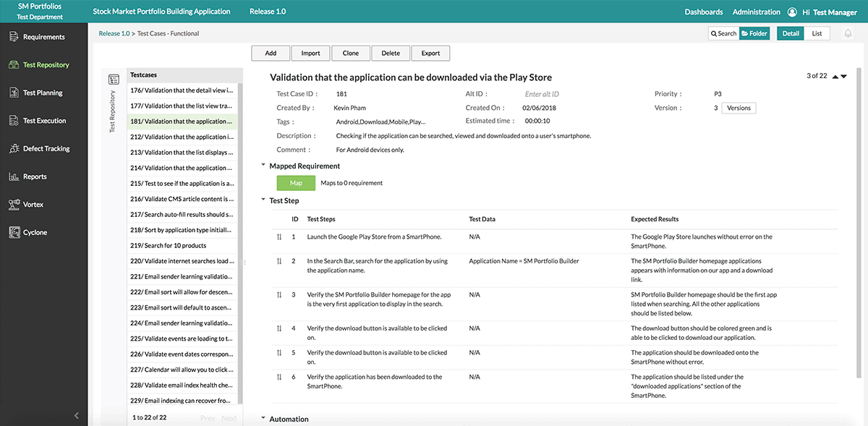Open the Versions list

pos(739,107)
